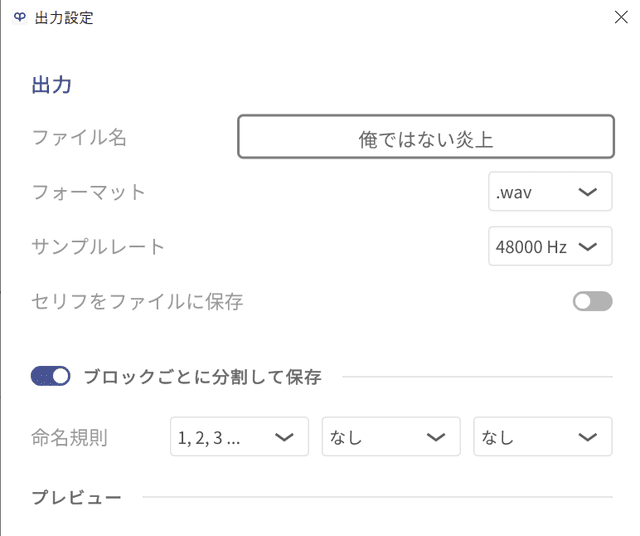Open the .wav format dropdown
The image size is (640, 536).
[550, 191]
